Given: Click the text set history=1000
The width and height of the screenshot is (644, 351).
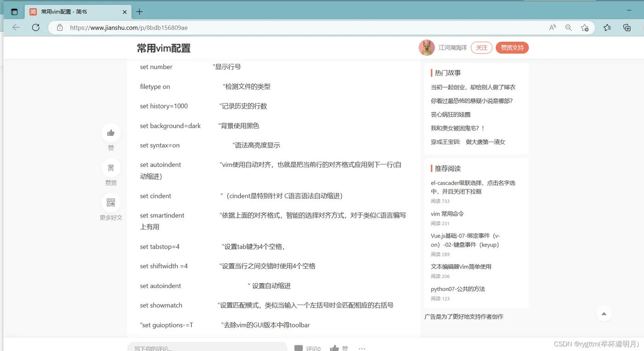Looking at the screenshot, I should pos(164,106).
